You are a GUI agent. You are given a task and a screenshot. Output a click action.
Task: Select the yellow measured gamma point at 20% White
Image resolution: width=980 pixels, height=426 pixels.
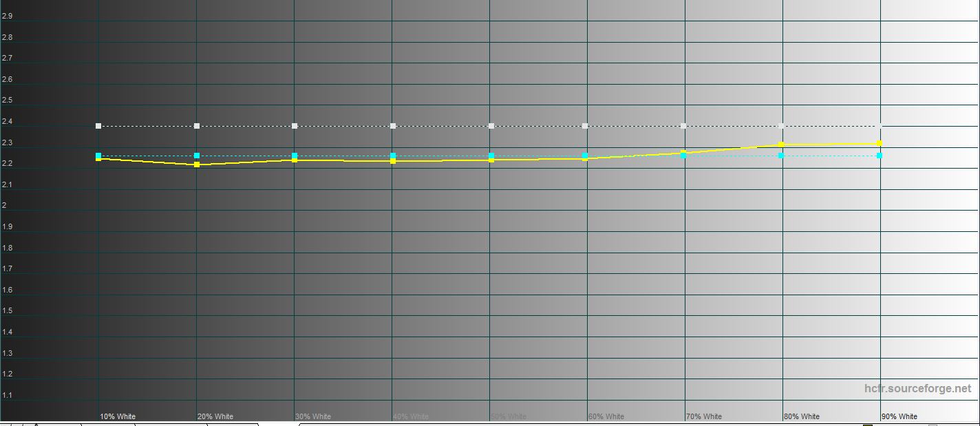pos(197,164)
